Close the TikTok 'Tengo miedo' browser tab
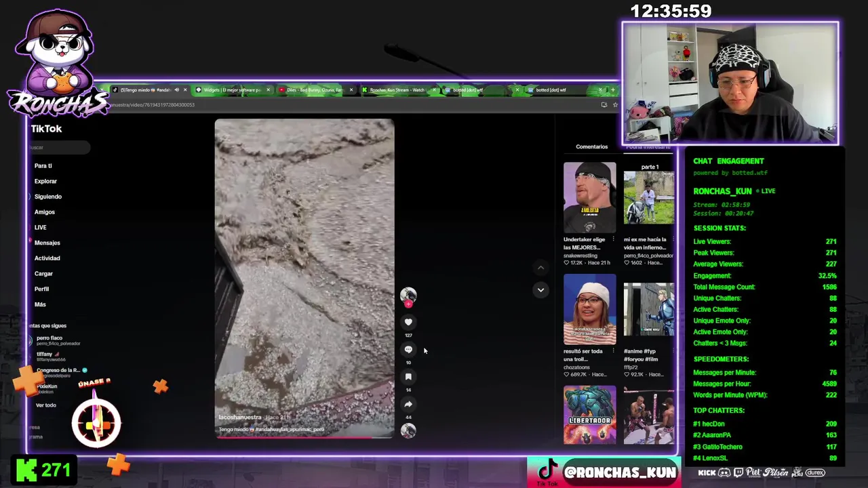 (185, 89)
